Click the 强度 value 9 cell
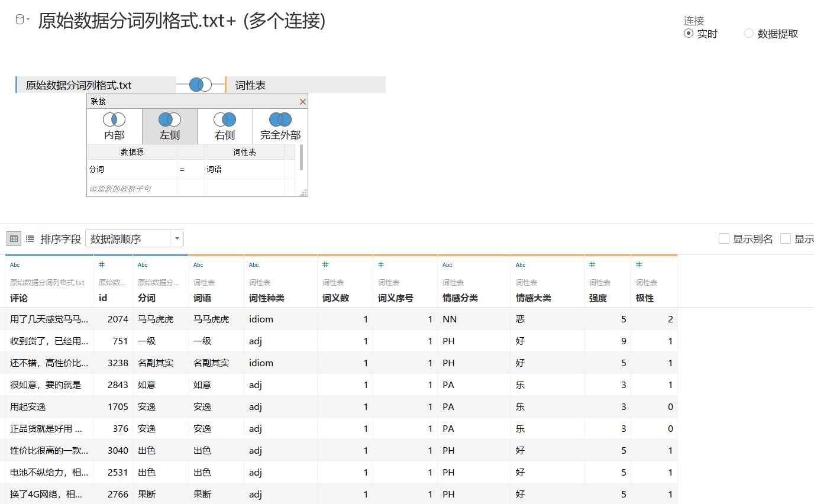The height and width of the screenshot is (504, 814). click(608, 341)
